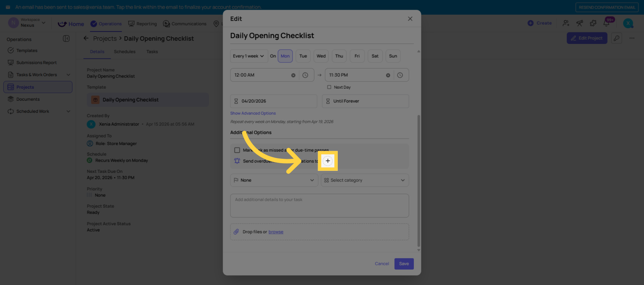644x285 pixels.
Task: Open the Operations top menu
Action: point(106,24)
